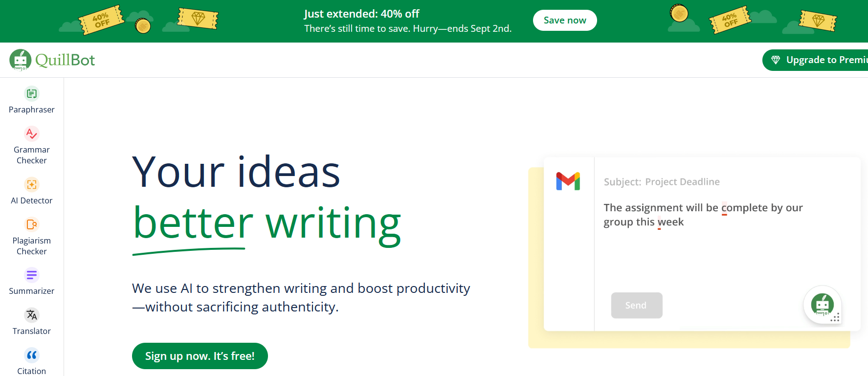Click the underlined word "week"
Viewport: 868px width, 376px height.
pos(670,222)
